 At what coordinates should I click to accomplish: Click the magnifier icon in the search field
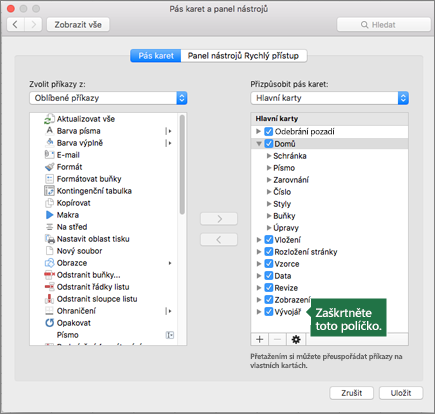tap(364, 25)
